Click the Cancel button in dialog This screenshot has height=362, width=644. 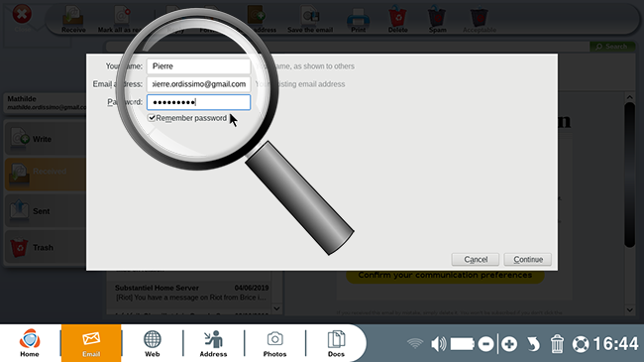pyautogui.click(x=476, y=260)
